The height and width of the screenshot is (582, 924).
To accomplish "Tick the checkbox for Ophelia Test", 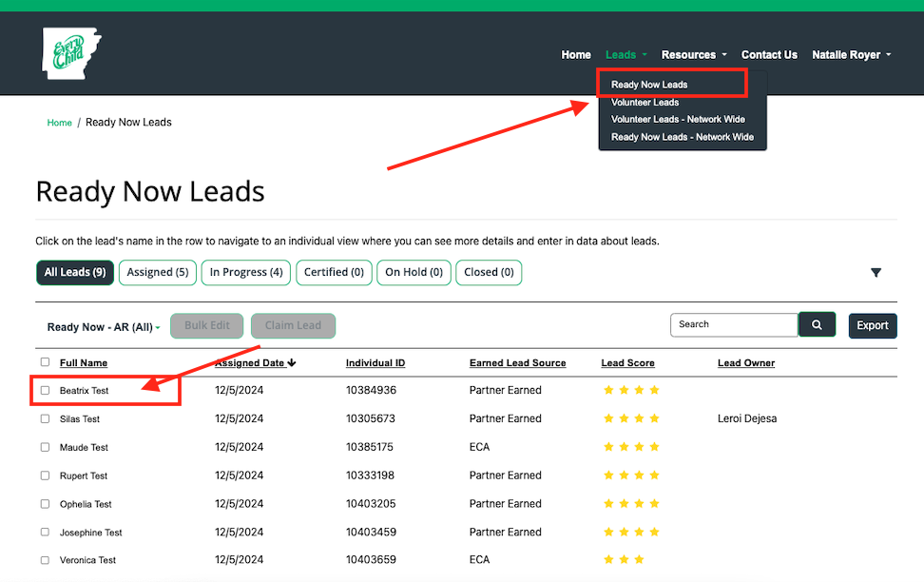I will [45, 504].
